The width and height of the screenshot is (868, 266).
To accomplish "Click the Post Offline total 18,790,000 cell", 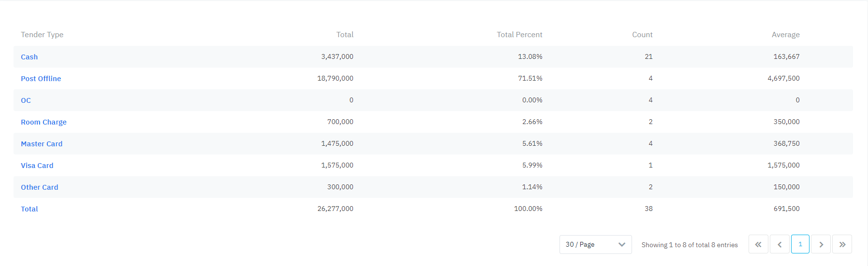I will [x=335, y=78].
